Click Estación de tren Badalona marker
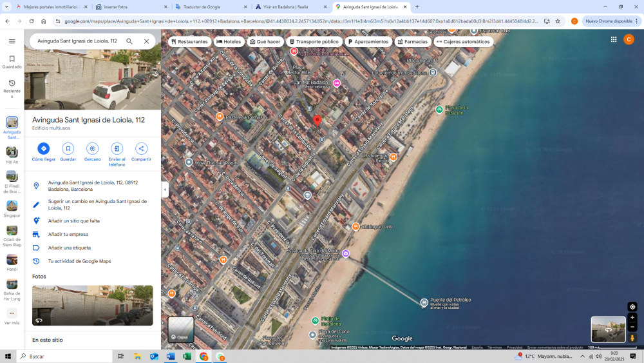 click(x=433, y=73)
